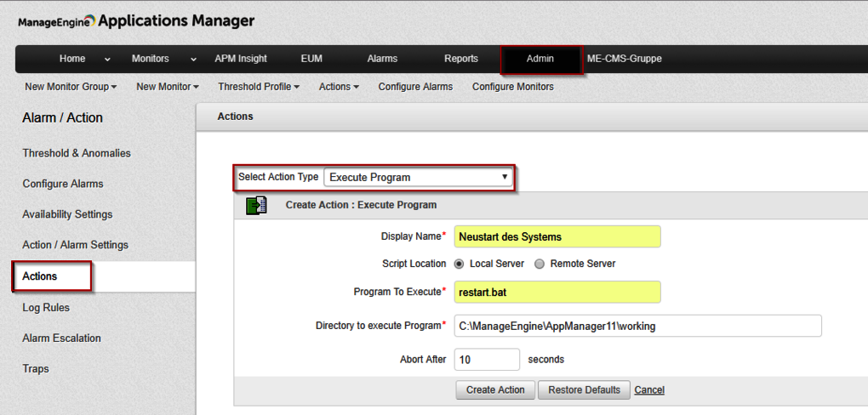The height and width of the screenshot is (415, 868).
Task: Expand the New Monitor dropdown
Action: pos(168,87)
